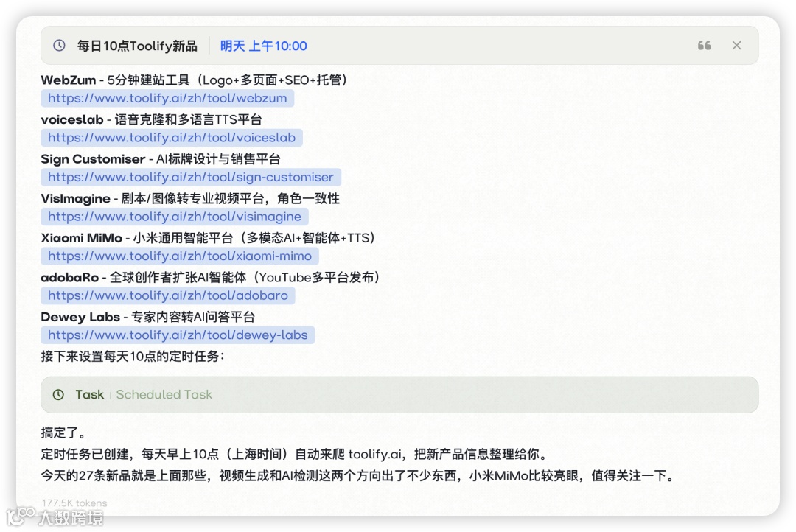Click the Scheduled Task label
The height and width of the screenshot is (532, 796).
164,394
